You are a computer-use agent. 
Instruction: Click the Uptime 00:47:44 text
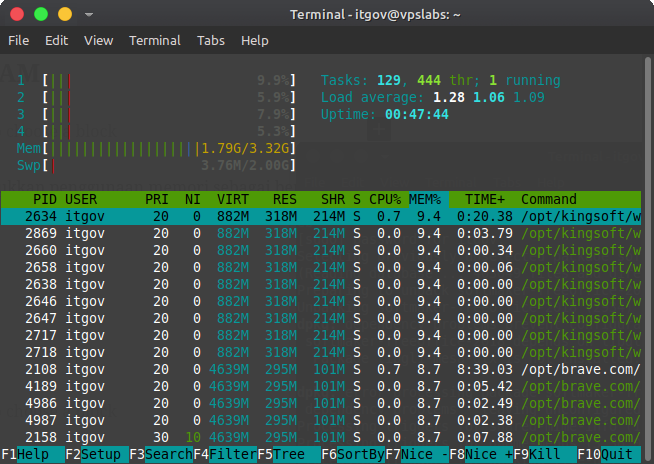click(x=385, y=114)
